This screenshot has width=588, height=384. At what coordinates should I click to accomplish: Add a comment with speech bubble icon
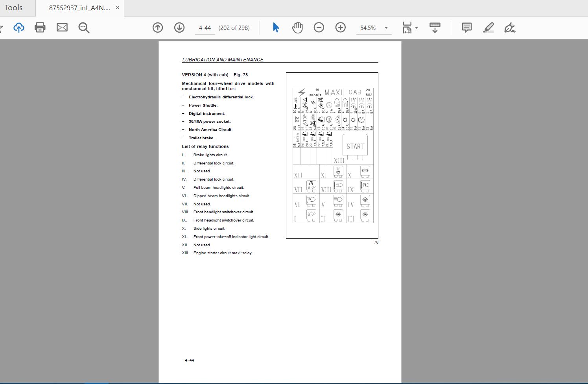pos(467,28)
